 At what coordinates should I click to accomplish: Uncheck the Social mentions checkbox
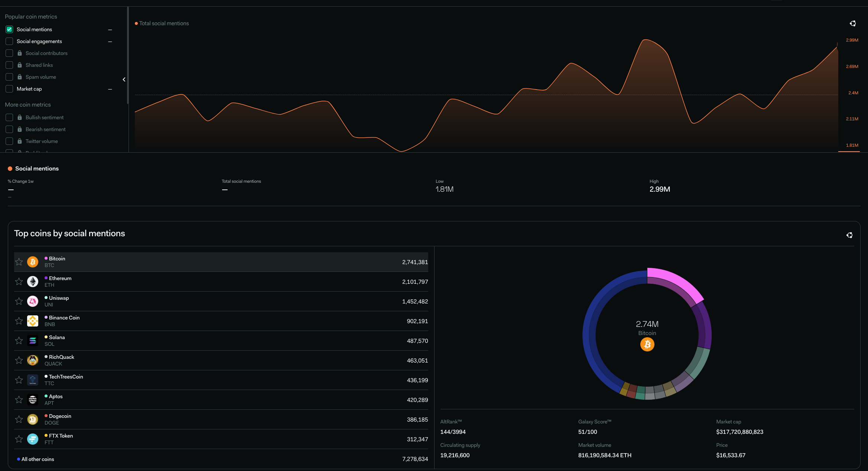pos(9,29)
